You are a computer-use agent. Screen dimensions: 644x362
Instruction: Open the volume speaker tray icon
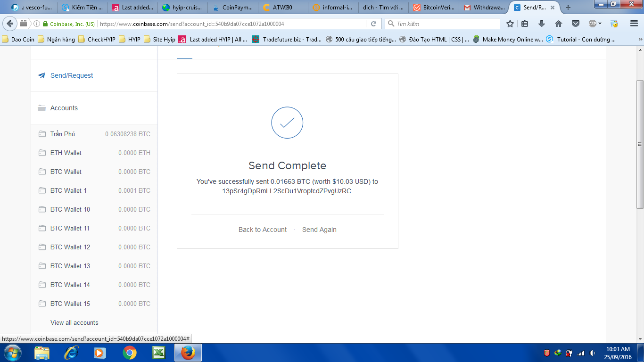coord(592,353)
